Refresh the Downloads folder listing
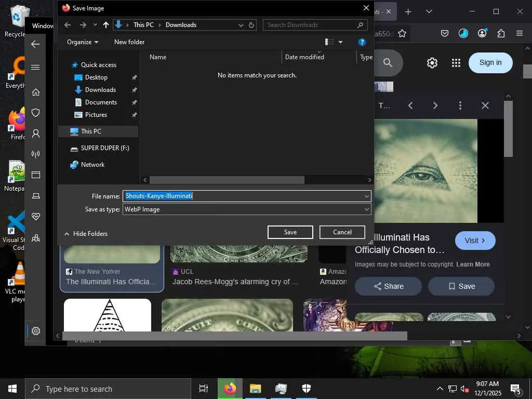This screenshot has height=399, width=532. [x=251, y=25]
